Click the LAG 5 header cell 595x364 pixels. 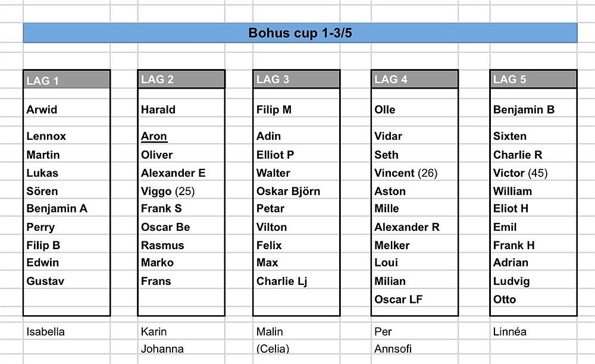[533, 80]
